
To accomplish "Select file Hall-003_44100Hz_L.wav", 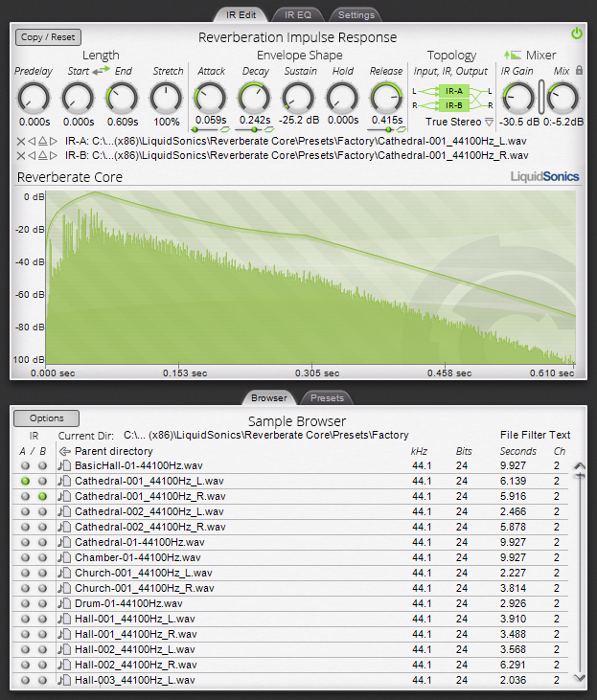I will coord(134,680).
